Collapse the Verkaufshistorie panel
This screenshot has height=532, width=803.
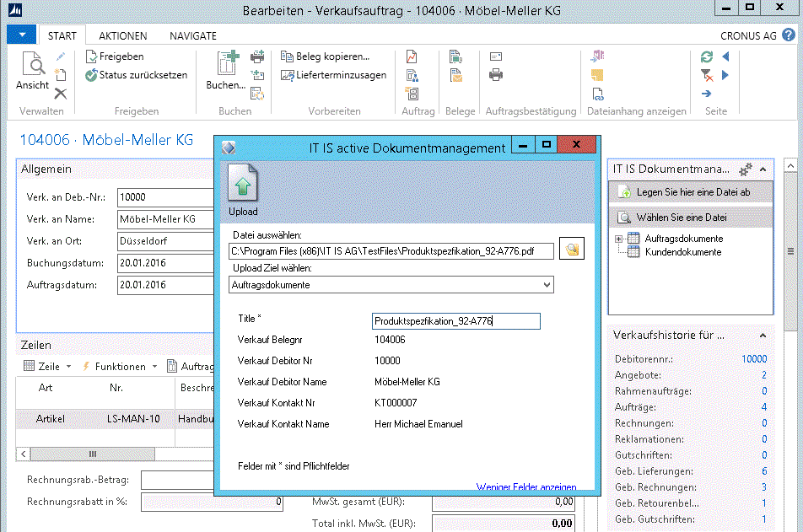[763, 336]
